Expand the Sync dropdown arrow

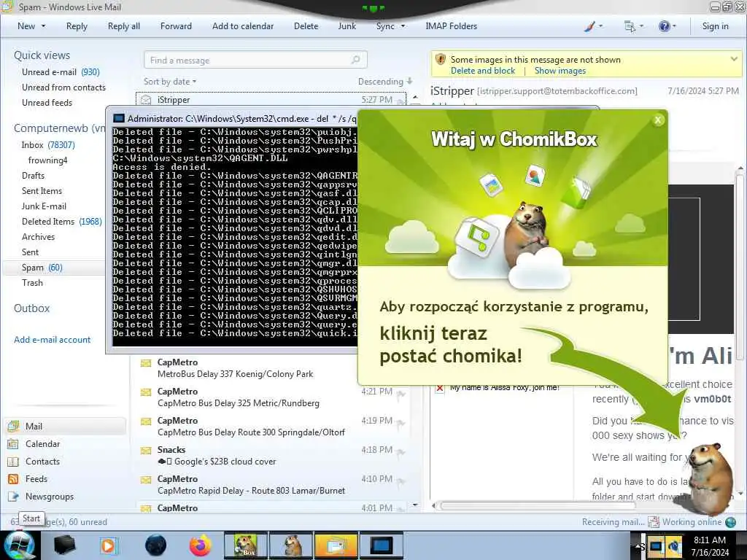point(403,27)
